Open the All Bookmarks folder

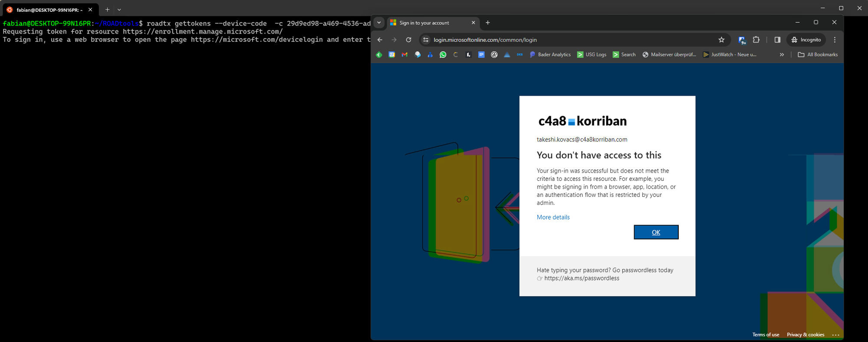point(818,54)
